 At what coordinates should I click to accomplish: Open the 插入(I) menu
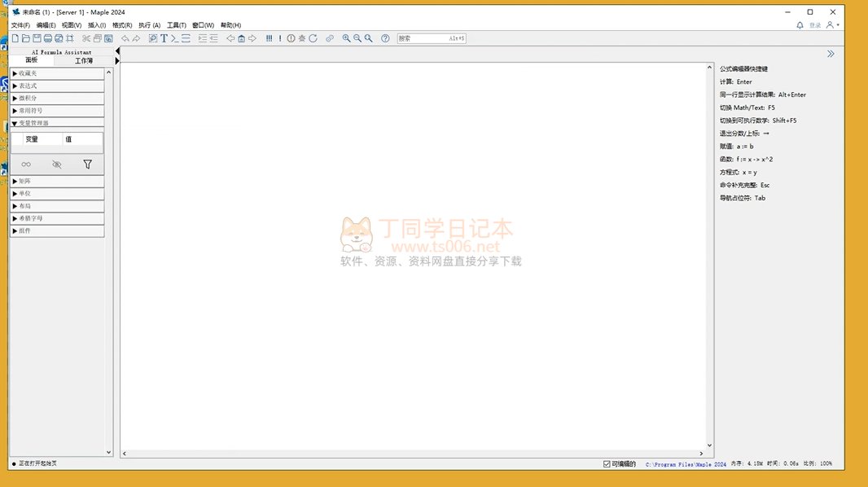coord(97,25)
